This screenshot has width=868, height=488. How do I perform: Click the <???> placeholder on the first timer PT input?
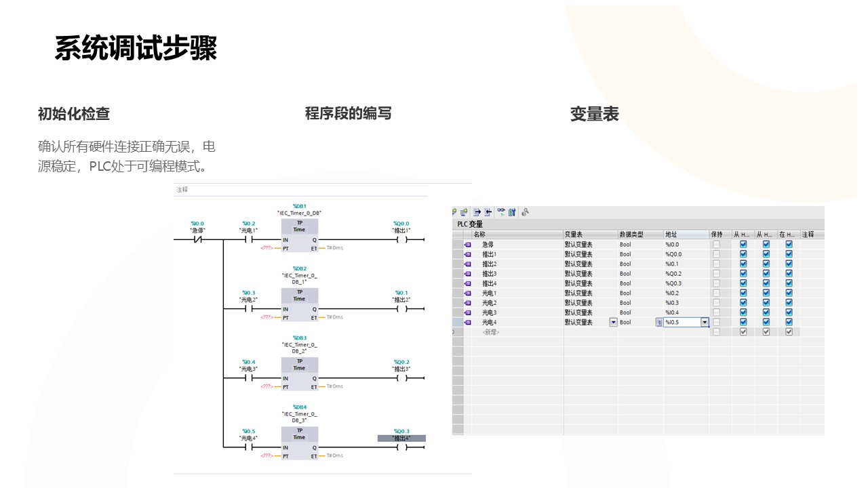coord(267,248)
